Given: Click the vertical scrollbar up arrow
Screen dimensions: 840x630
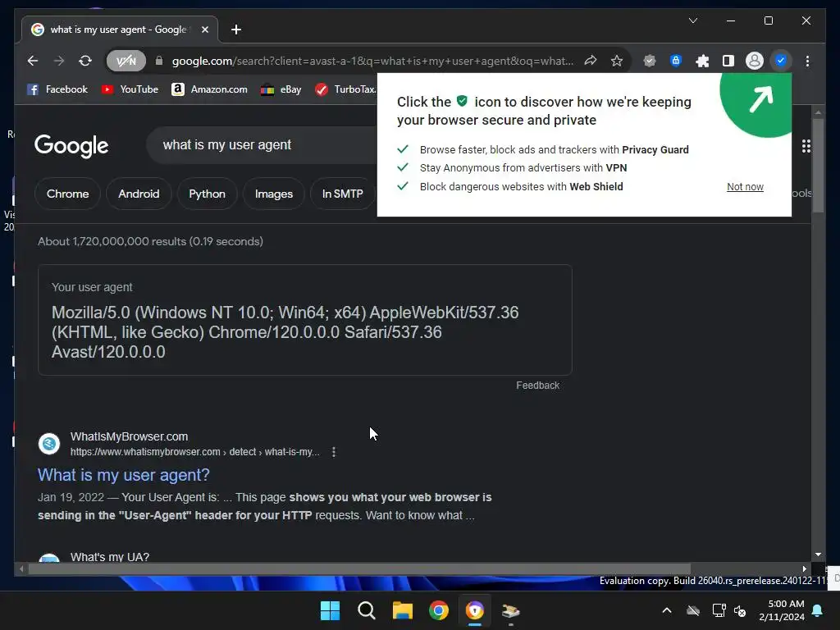Looking at the screenshot, I should coord(818,112).
